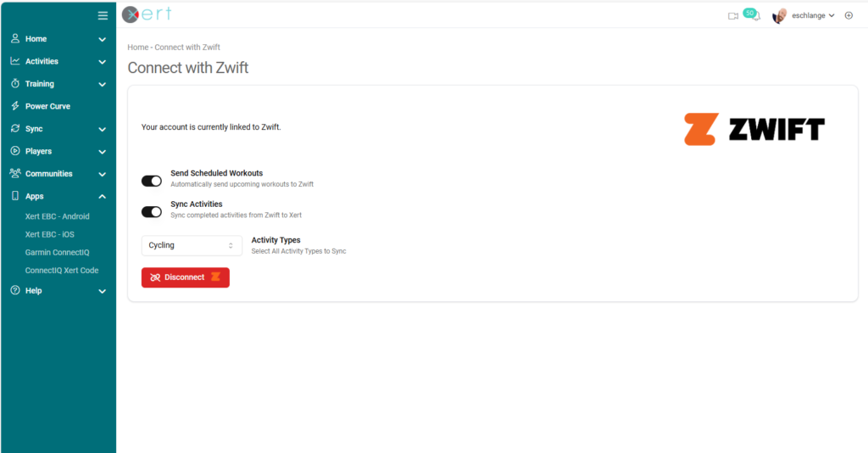Viewport: 868px width, 453px height.
Task: Click the Help question mark icon
Action: pyautogui.click(x=15, y=290)
